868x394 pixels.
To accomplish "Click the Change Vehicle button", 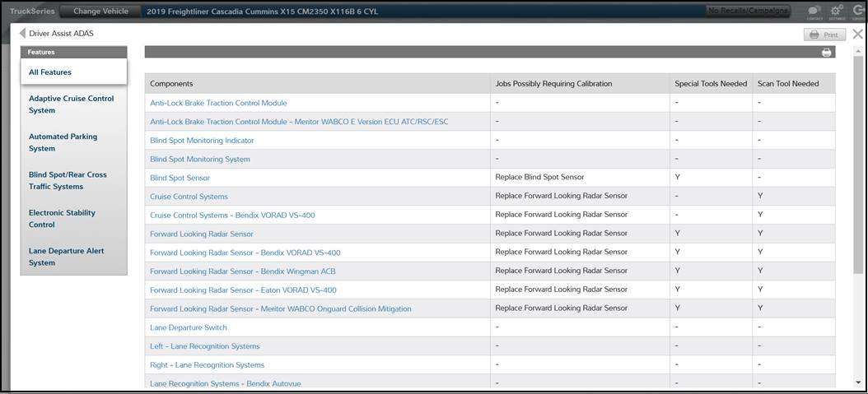I will click(100, 12).
